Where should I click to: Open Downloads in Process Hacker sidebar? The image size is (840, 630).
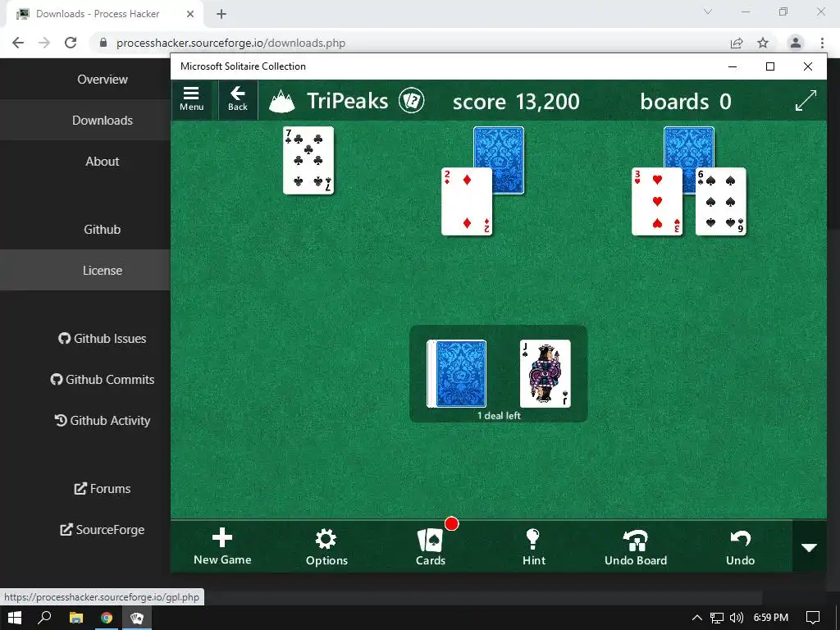(x=103, y=120)
